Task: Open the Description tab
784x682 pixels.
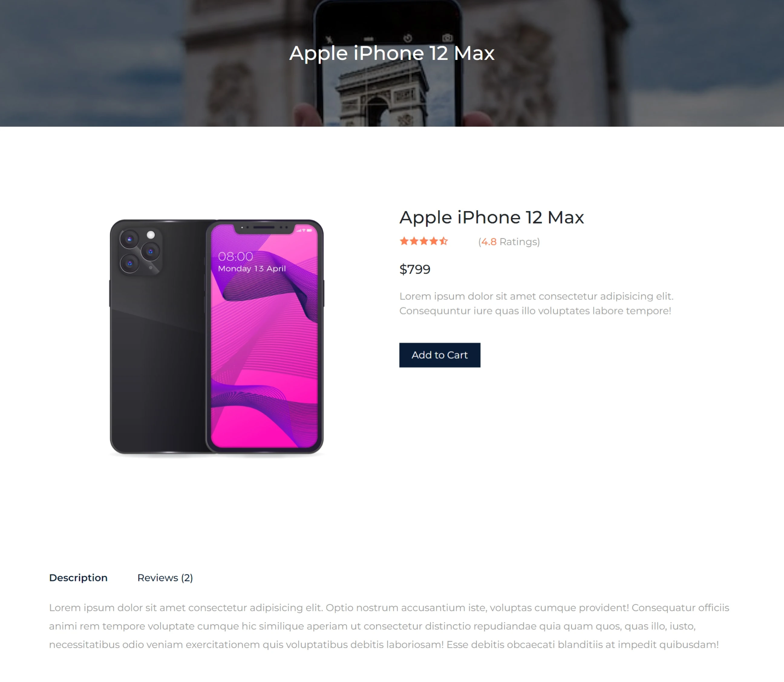Action: [x=78, y=578]
